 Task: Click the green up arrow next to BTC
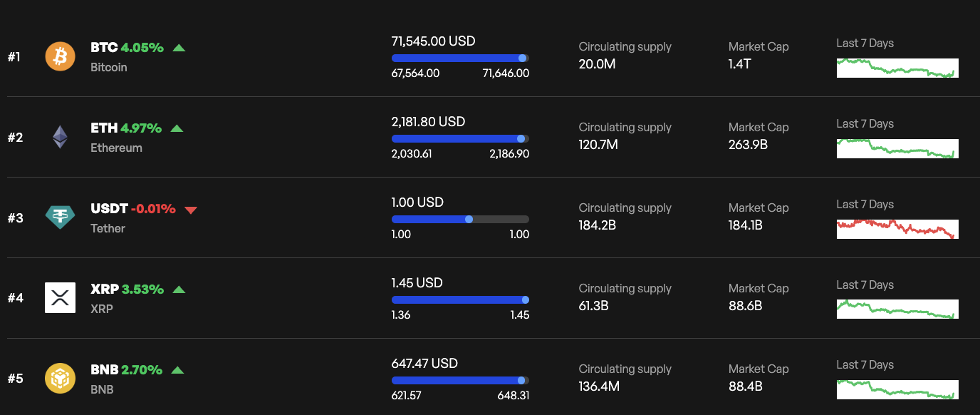coord(179,48)
